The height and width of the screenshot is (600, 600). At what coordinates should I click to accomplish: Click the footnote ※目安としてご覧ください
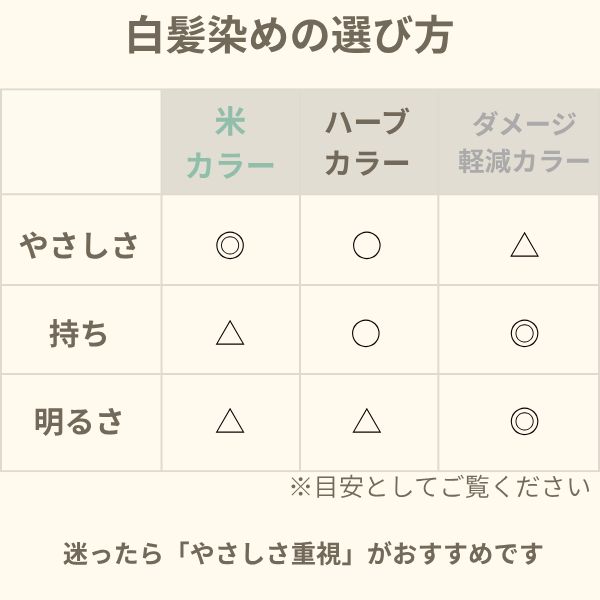(x=439, y=487)
